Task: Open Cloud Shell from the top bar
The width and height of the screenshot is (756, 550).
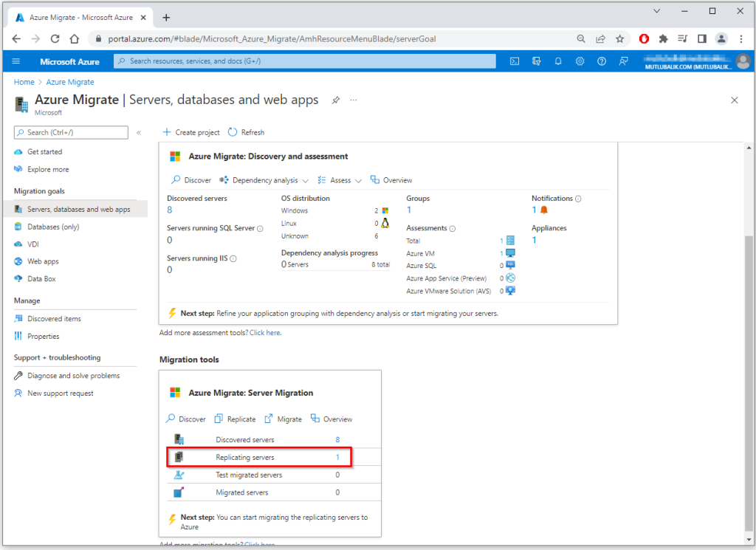Action: (x=515, y=61)
